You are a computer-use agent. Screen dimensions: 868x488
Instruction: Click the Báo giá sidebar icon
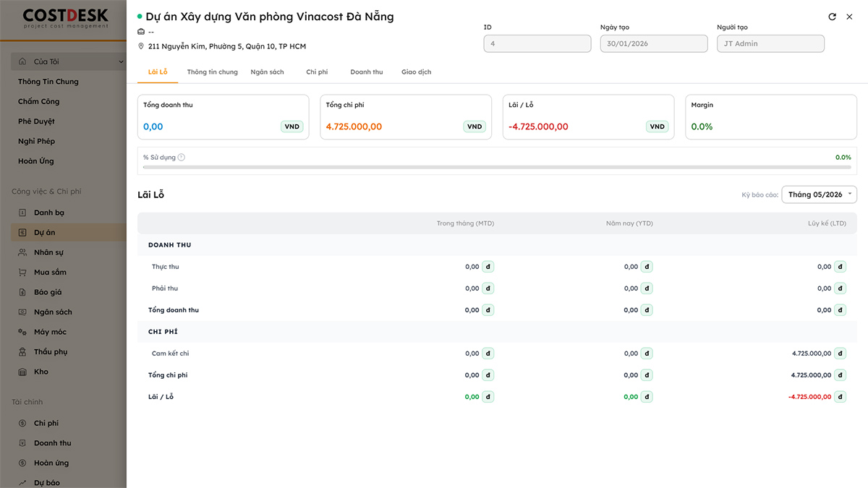[x=22, y=292]
